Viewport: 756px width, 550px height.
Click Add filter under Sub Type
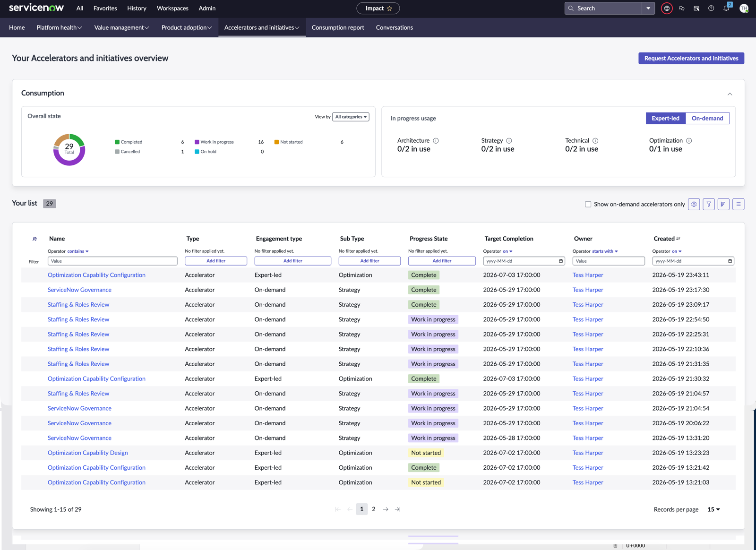point(369,261)
